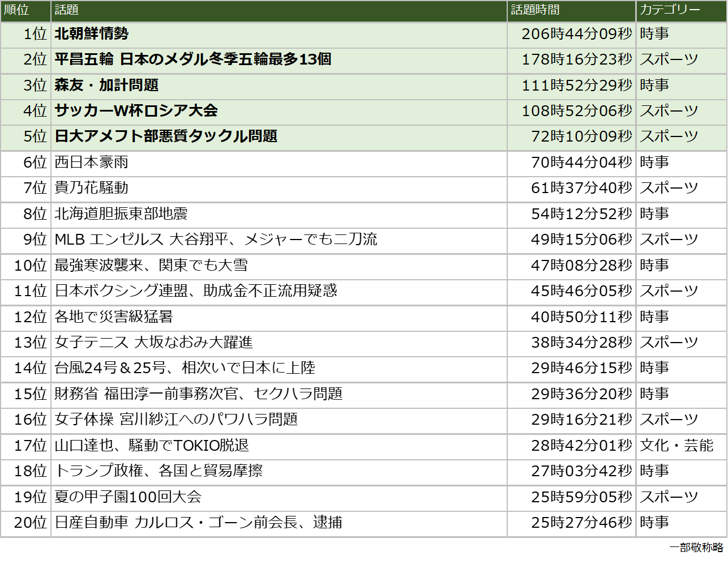The height and width of the screenshot is (564, 728).
Task: Select the MLB 大谷翔平 topic row
Action: coord(216,240)
